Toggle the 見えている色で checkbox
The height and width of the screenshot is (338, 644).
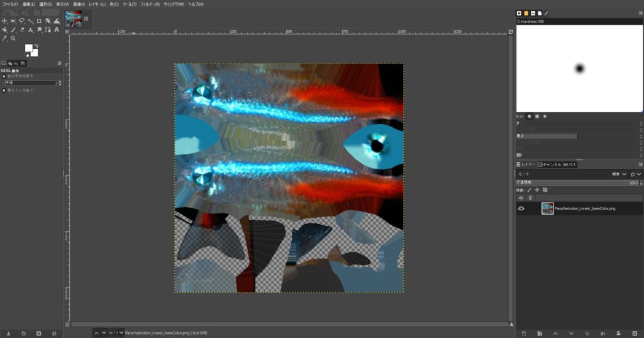(x=4, y=90)
